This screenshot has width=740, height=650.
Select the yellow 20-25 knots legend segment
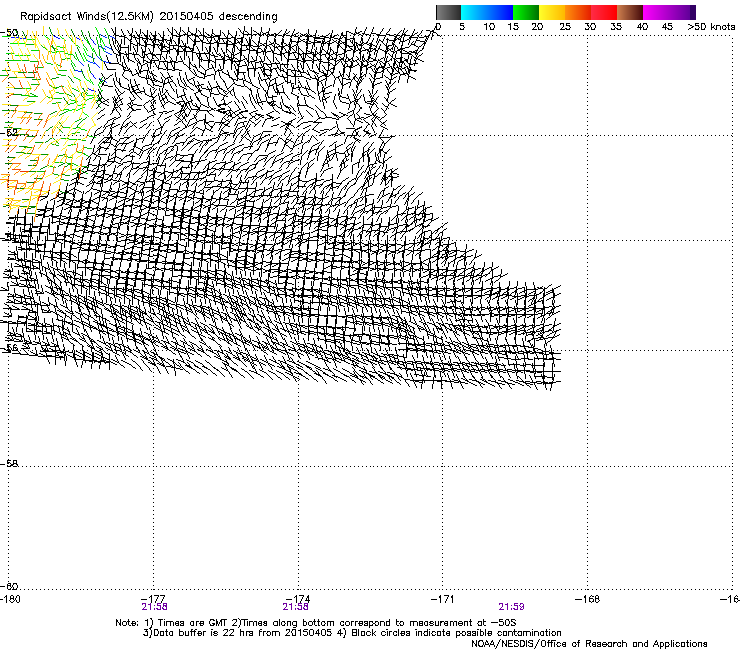[x=552, y=12]
